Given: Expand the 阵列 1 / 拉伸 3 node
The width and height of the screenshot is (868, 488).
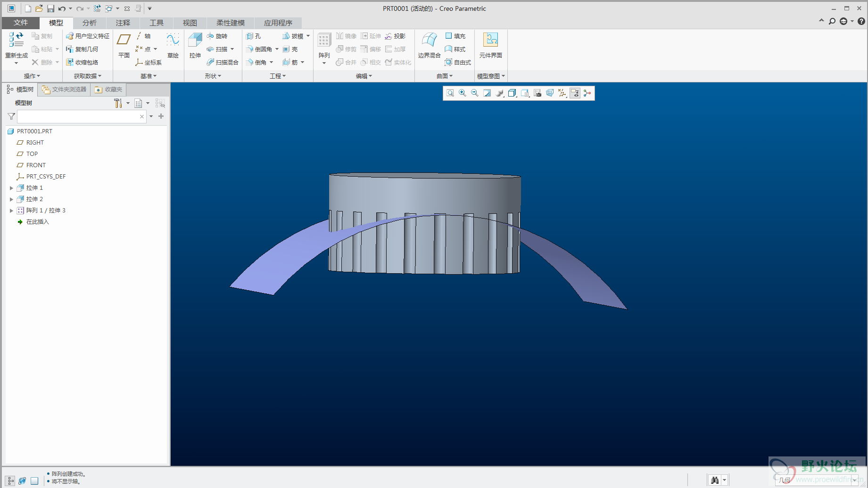Looking at the screenshot, I should 11,211.
